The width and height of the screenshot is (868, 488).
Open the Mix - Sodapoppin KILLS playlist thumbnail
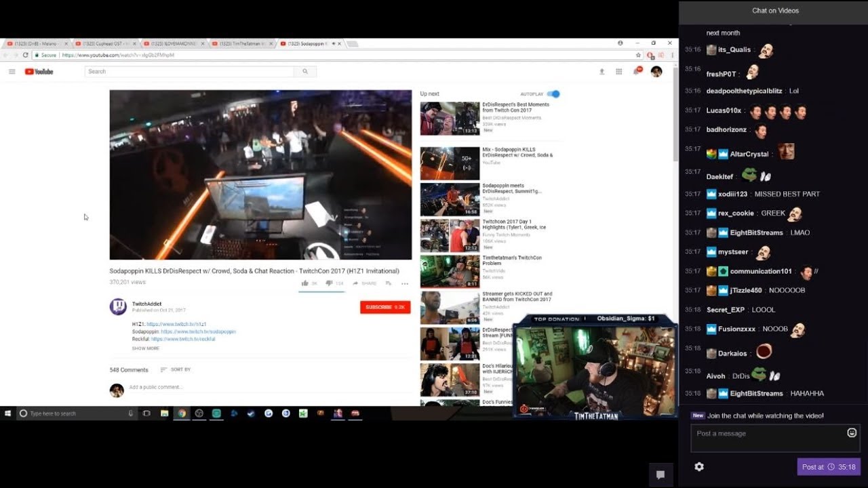[x=450, y=163]
